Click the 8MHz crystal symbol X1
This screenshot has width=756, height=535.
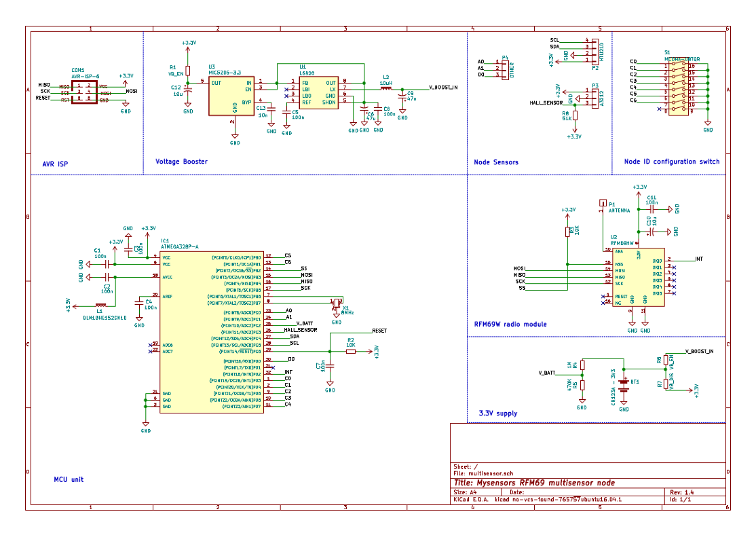337,303
